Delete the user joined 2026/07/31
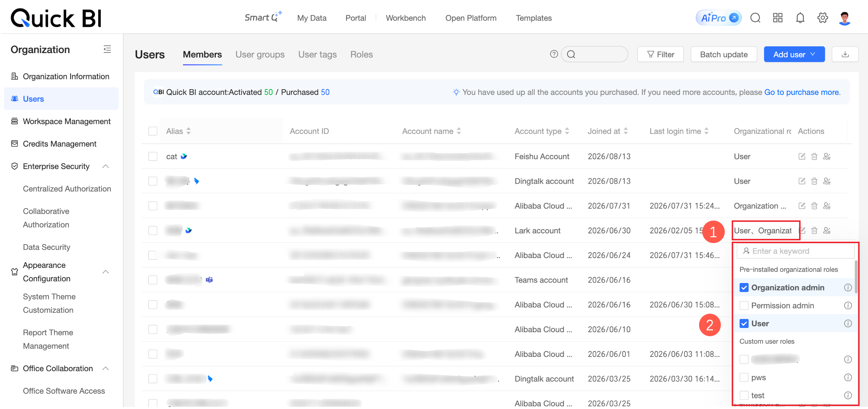868x409 pixels. [x=814, y=206]
